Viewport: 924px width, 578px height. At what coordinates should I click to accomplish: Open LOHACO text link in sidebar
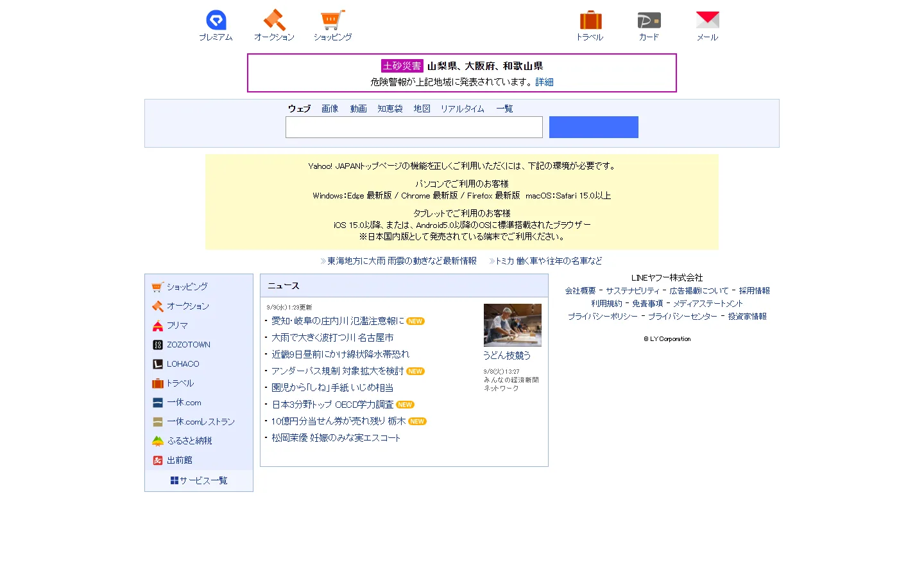183,364
